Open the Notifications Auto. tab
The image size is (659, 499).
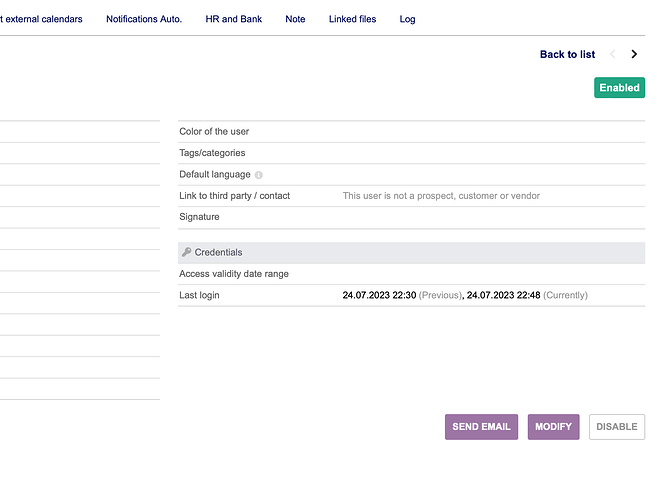coord(144,19)
